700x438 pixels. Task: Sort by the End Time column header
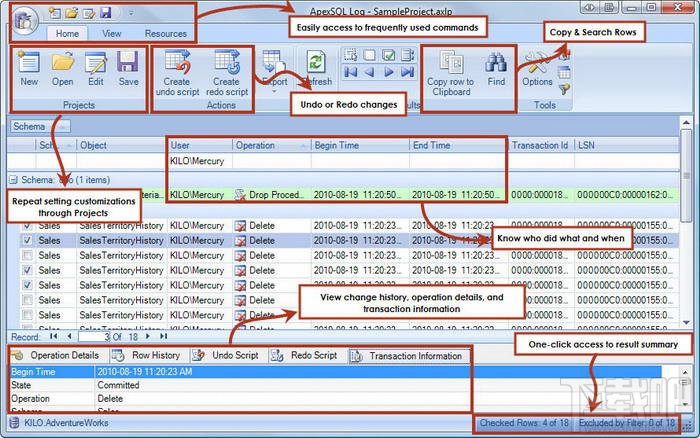(x=458, y=145)
